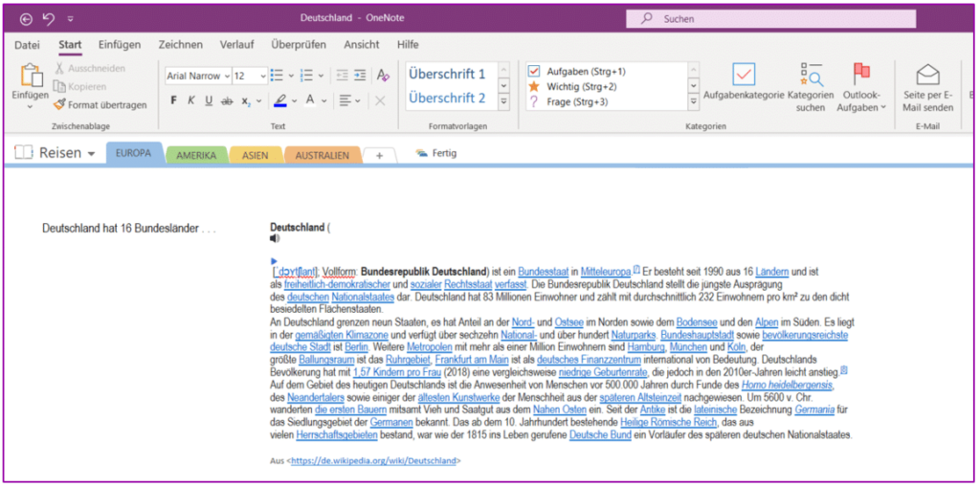
Task: Click the delete X icon in Text group
Action: [380, 100]
